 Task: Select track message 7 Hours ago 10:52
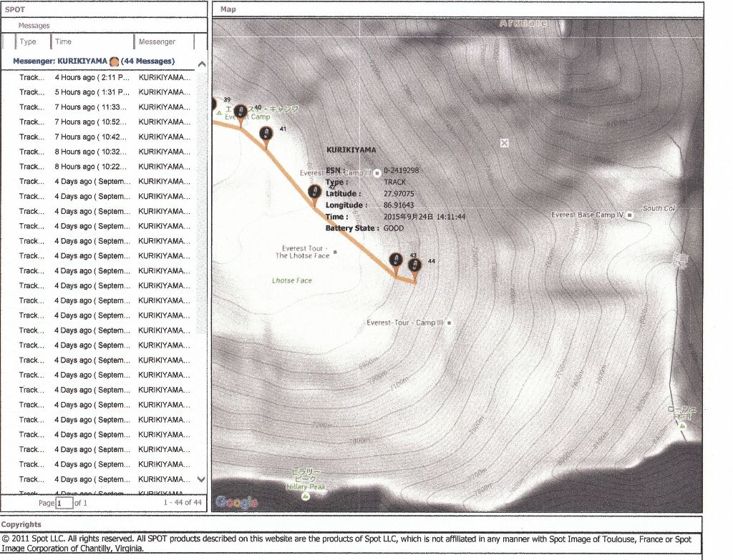105,122
